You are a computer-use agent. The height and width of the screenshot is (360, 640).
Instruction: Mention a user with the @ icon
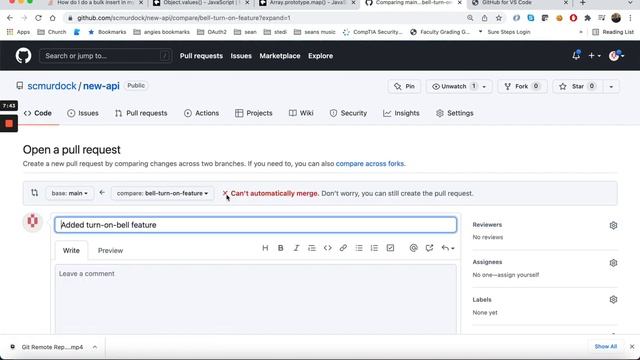[413, 248]
